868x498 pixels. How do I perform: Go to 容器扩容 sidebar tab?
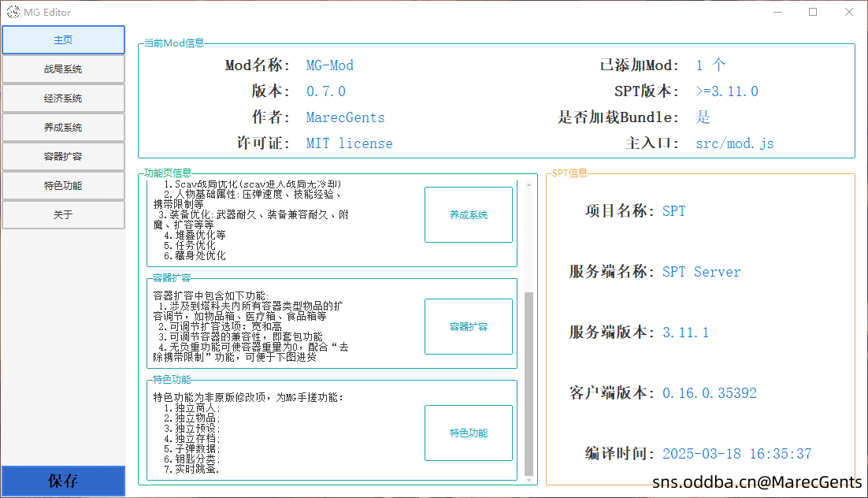point(63,157)
